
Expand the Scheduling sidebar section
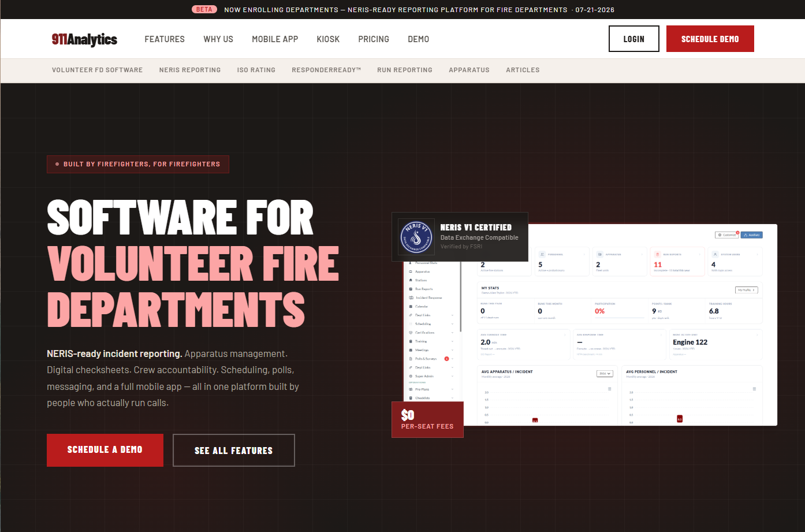point(452,324)
